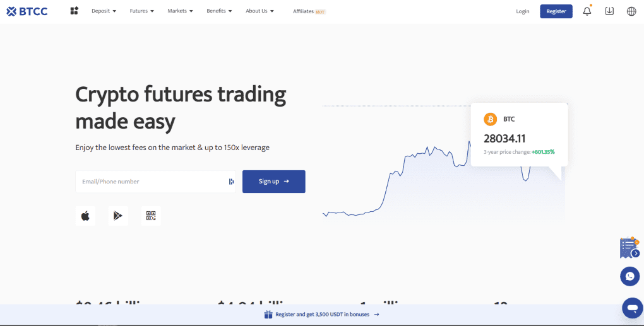Click the Apple App Store icon

[x=85, y=216]
